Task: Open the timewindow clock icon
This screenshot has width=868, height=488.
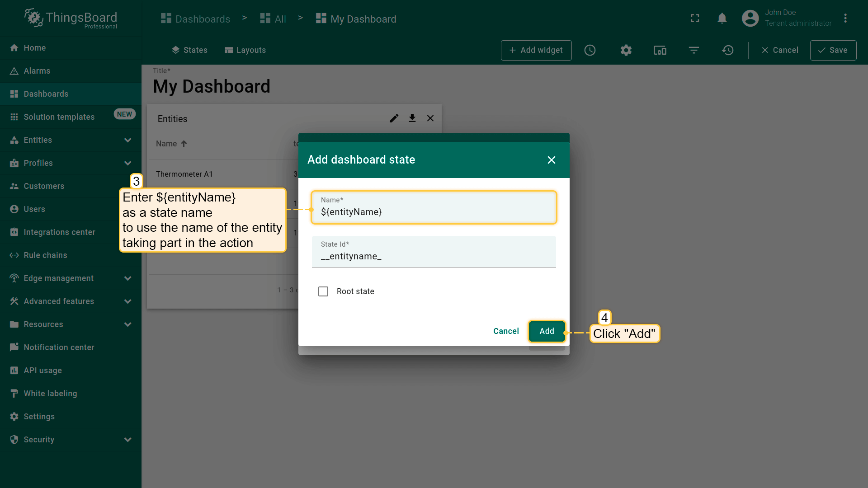Action: 590,50
